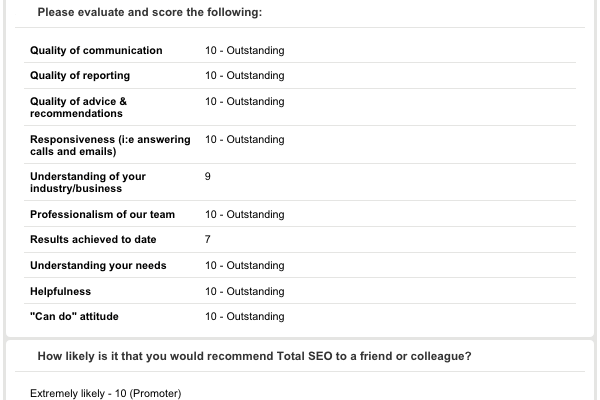The image size is (600, 400).
Task: Click the "Can do" attitude Outstanding score
Action: pyautogui.click(x=245, y=316)
